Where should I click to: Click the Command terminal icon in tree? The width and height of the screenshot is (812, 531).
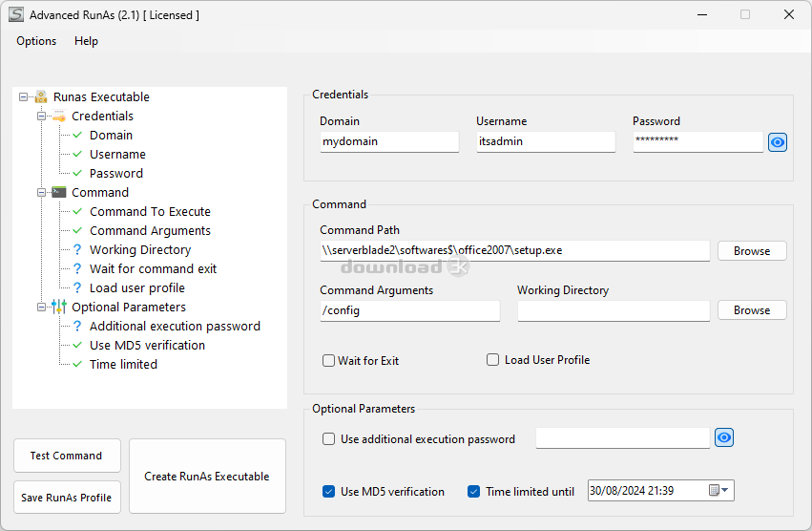pos(59,192)
